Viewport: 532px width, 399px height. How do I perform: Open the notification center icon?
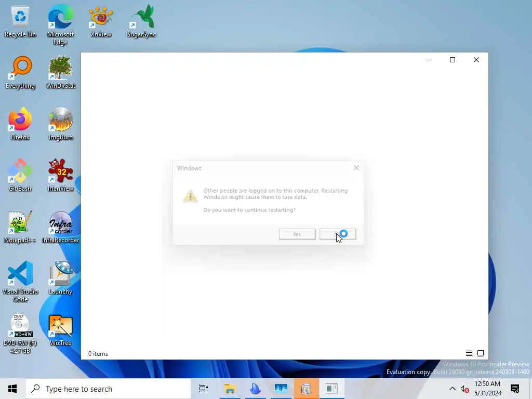[515, 389]
